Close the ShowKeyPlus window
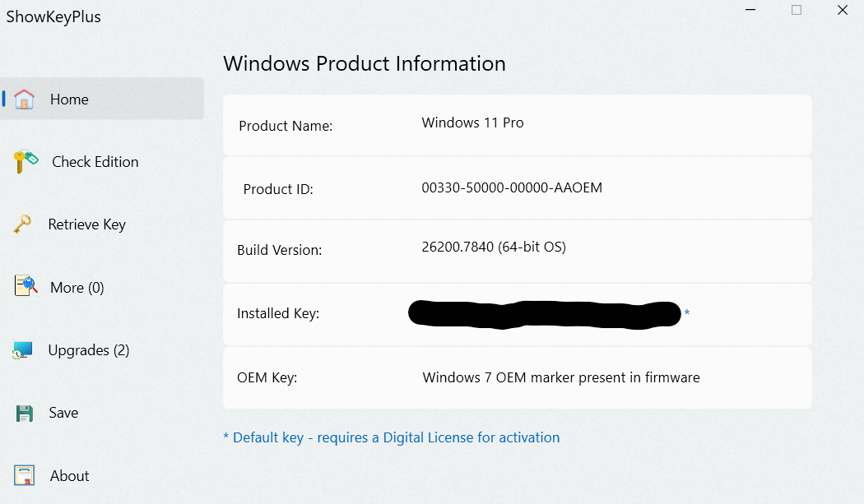 coord(843,10)
